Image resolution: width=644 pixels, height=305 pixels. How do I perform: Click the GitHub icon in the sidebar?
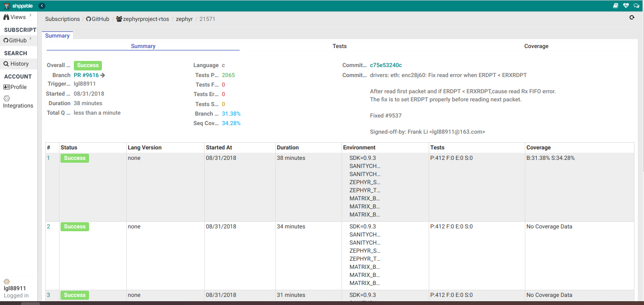pos(6,40)
